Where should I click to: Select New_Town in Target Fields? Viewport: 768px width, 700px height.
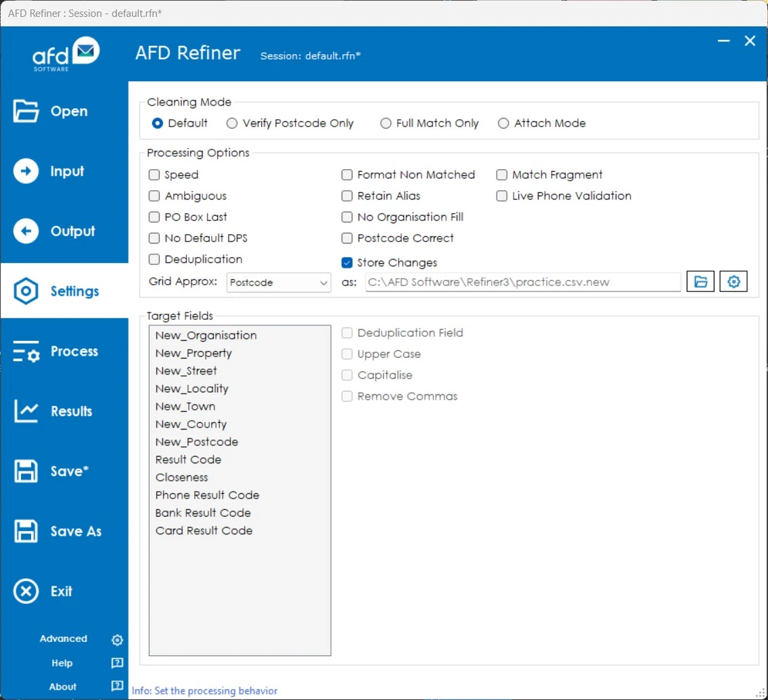pyautogui.click(x=240, y=406)
